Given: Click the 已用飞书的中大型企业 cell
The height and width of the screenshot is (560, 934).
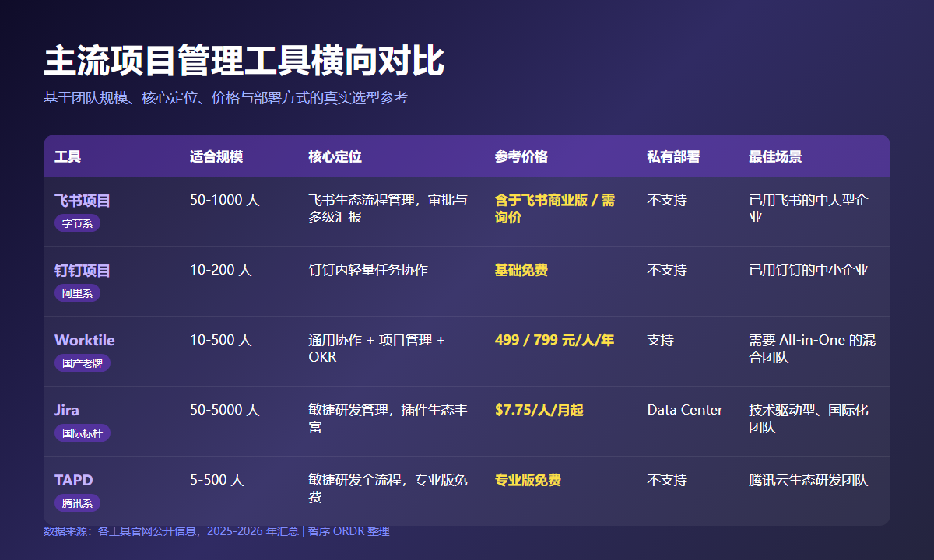Looking at the screenshot, I should (x=809, y=208).
